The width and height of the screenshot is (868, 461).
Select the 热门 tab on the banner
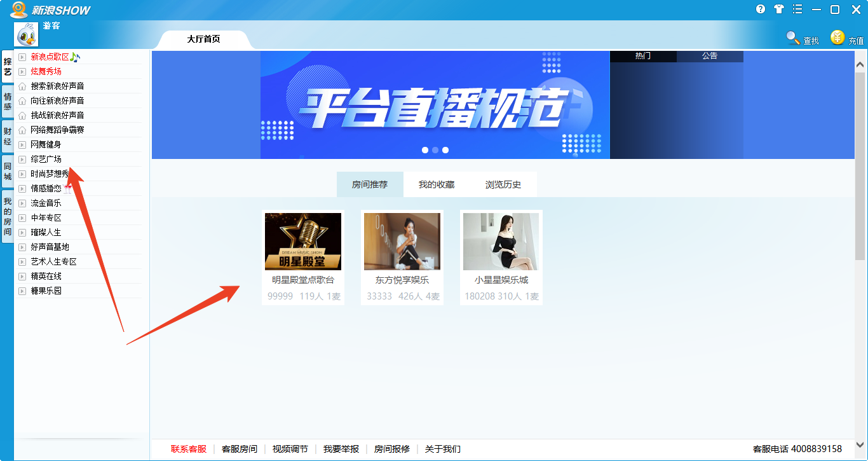[x=643, y=55]
